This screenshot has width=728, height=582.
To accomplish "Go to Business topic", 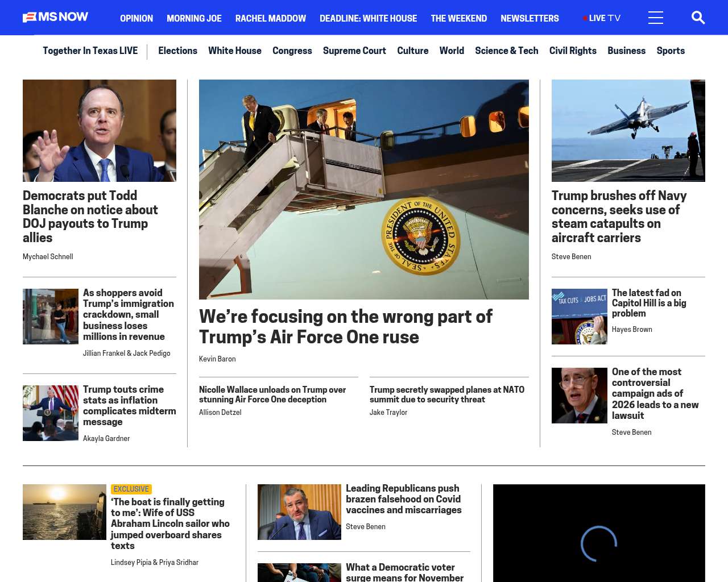I will tap(626, 51).
